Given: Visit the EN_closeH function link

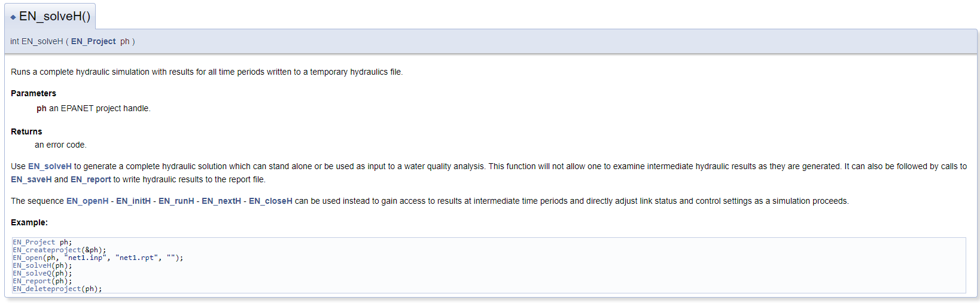Looking at the screenshot, I should tap(270, 201).
